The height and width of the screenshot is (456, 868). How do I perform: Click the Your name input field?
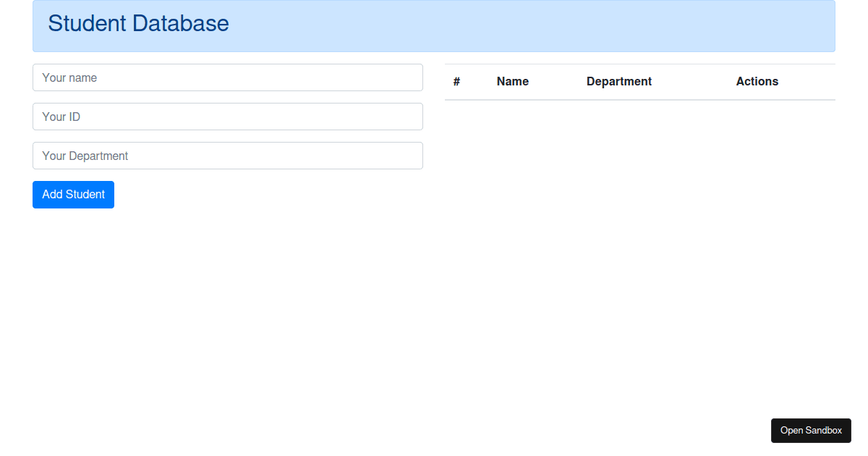tap(228, 77)
